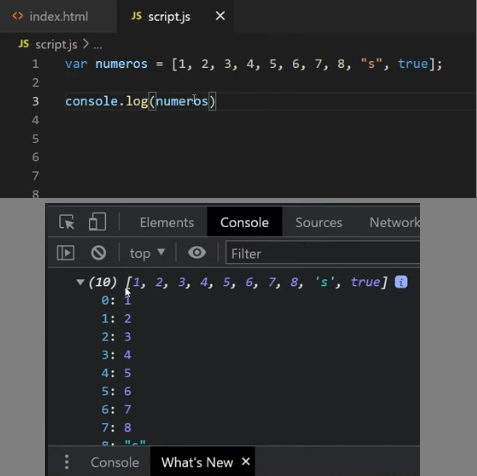Collapse the logged (10) array
This screenshot has width=477, height=476.
pyautogui.click(x=80, y=282)
